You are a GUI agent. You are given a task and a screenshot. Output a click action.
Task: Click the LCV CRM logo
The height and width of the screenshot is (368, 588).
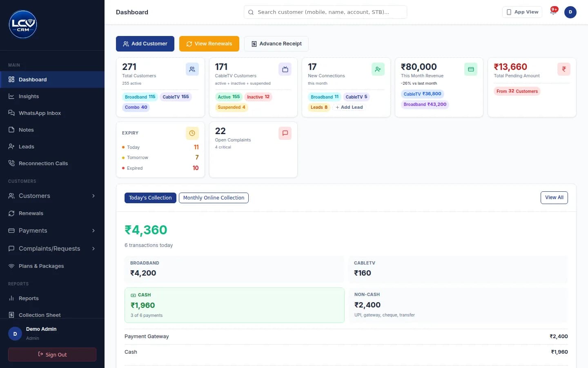click(23, 25)
